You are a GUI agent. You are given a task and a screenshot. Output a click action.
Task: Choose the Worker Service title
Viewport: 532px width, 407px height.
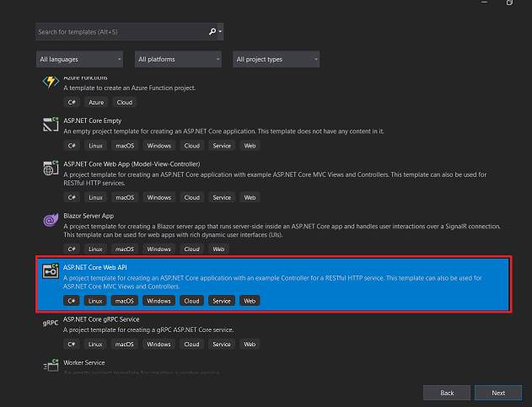coord(83,362)
